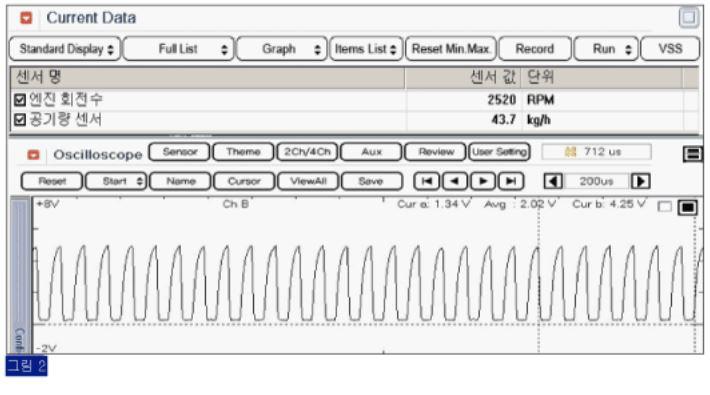Click the 200us time base field
This screenshot has height=395, width=710.
click(x=596, y=181)
